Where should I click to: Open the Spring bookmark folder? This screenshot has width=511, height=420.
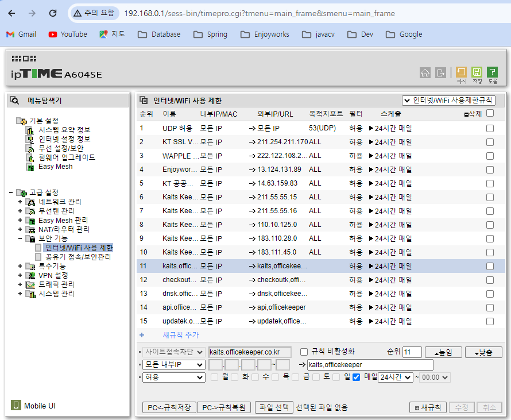(x=211, y=34)
